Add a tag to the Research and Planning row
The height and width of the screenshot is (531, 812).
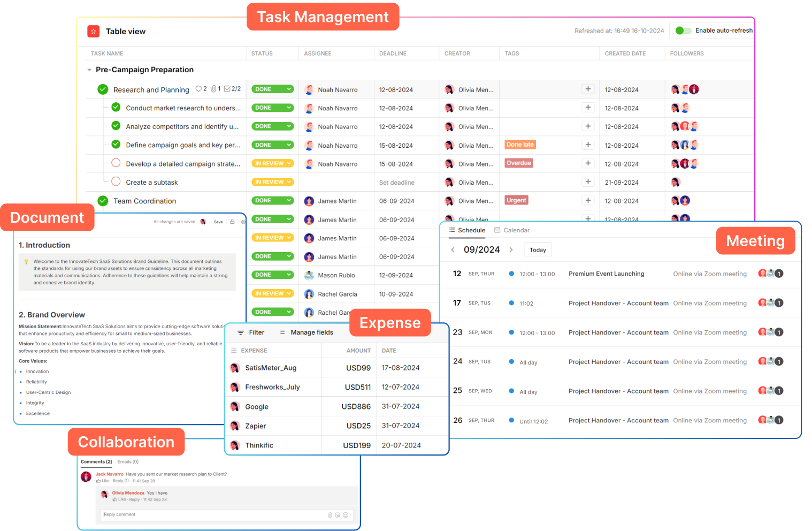(x=588, y=89)
